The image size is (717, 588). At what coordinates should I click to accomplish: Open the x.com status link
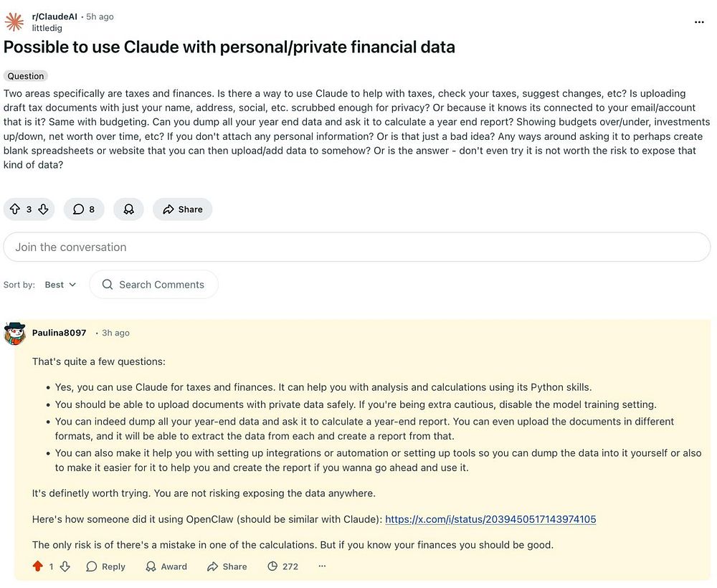pyautogui.click(x=490, y=519)
